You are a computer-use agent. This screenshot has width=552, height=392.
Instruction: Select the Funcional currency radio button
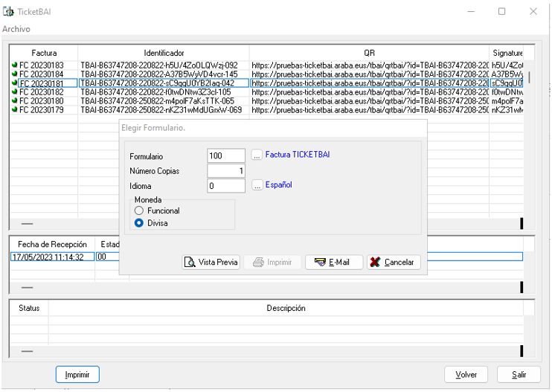(x=139, y=211)
